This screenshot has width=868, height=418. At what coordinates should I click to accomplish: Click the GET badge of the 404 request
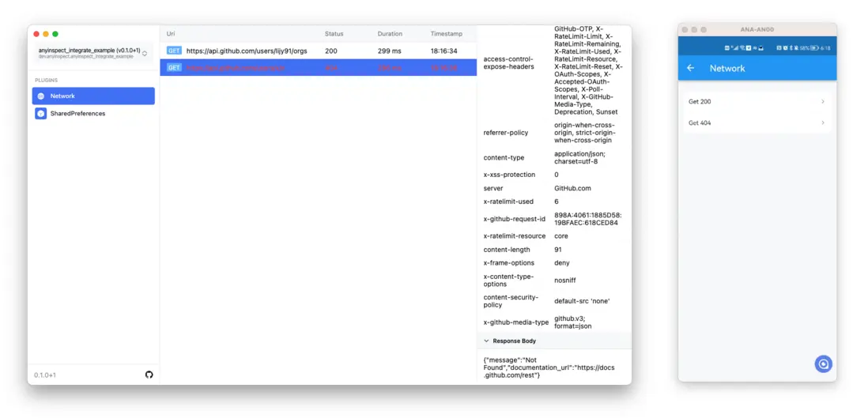click(x=174, y=67)
